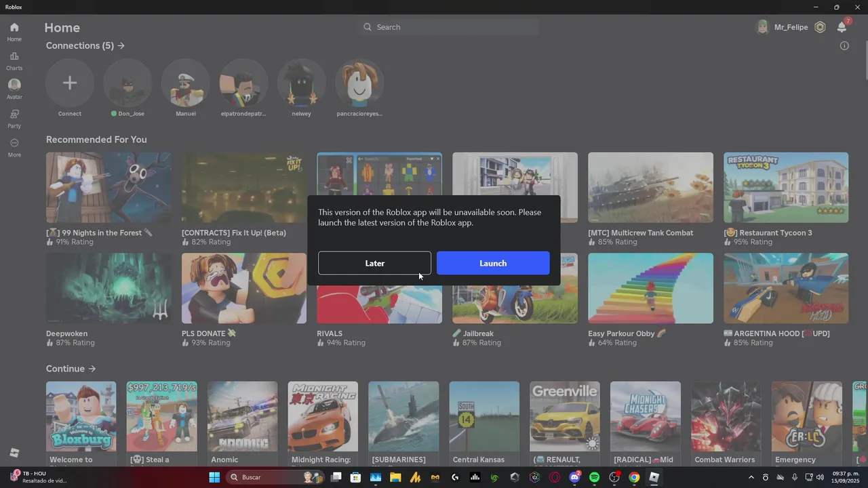The height and width of the screenshot is (488, 868).
Task: Open Logitech G HUB from the taskbar
Action: [x=455, y=477]
